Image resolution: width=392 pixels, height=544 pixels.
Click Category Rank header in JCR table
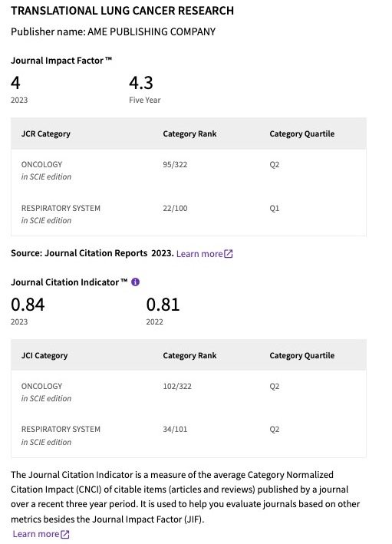click(189, 134)
